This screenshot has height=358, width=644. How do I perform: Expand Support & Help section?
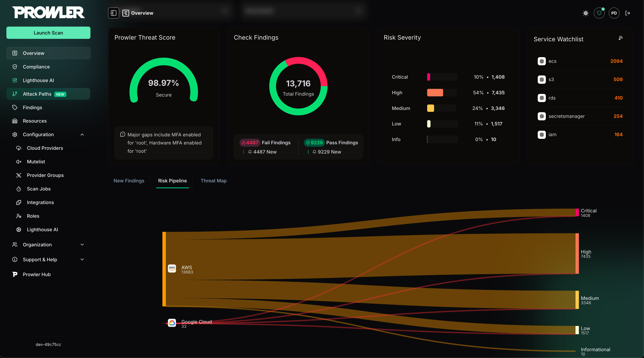pos(82,260)
